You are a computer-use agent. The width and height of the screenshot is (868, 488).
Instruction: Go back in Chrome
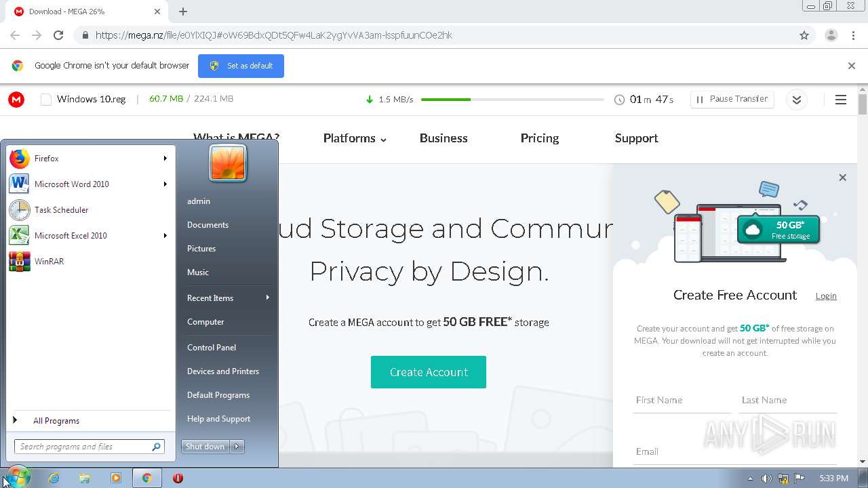point(15,35)
